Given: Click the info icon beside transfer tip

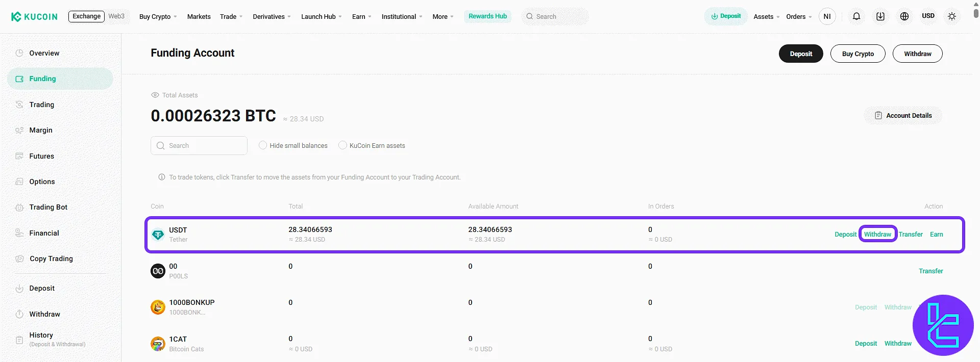Looking at the screenshot, I should (x=162, y=177).
